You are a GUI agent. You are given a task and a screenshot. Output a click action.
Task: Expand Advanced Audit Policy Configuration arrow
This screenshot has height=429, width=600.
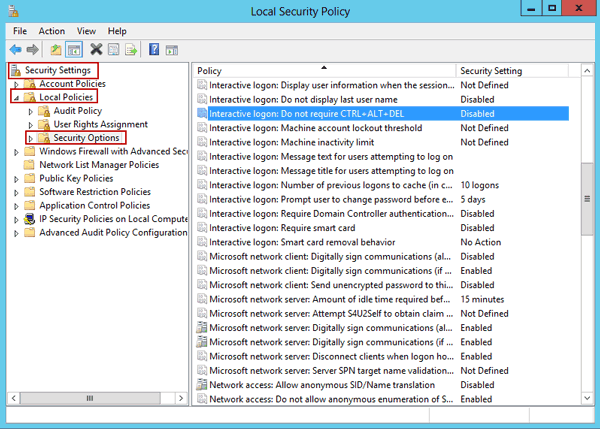16,233
